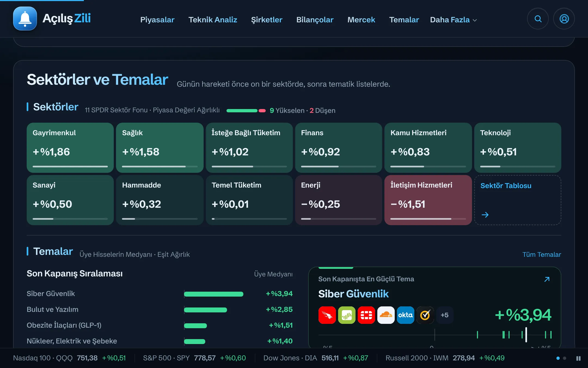This screenshot has width=588, height=368.
Task: Pause the ticker with the pause icon
Action: click(x=578, y=358)
